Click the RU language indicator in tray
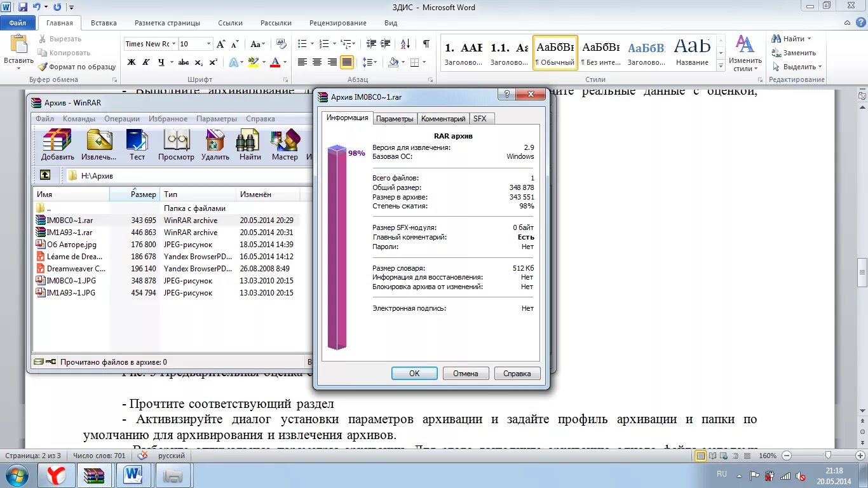This screenshot has height=488, width=868. tap(722, 474)
